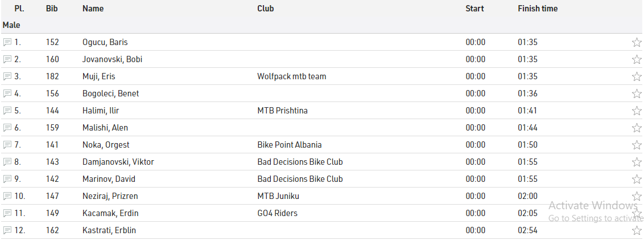Toggle favorite star for Halimi, Ilir
644x240 pixels.
click(x=637, y=111)
